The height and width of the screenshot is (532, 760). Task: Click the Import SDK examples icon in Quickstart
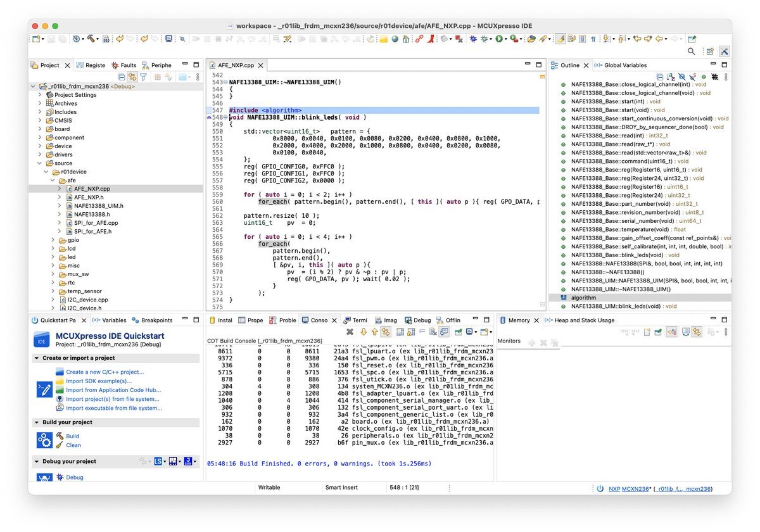(x=60, y=381)
